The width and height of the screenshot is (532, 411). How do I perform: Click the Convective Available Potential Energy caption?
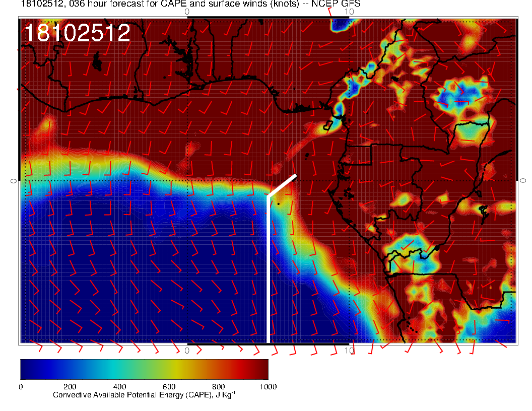(144, 395)
